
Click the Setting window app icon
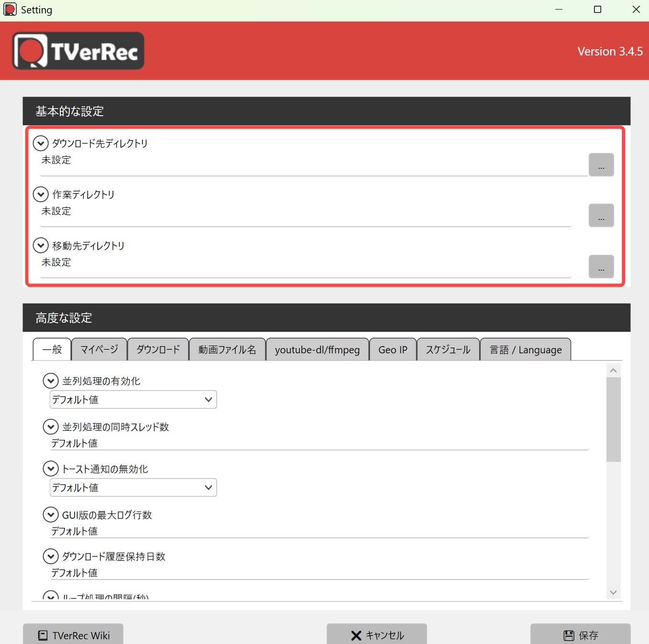tap(10, 10)
